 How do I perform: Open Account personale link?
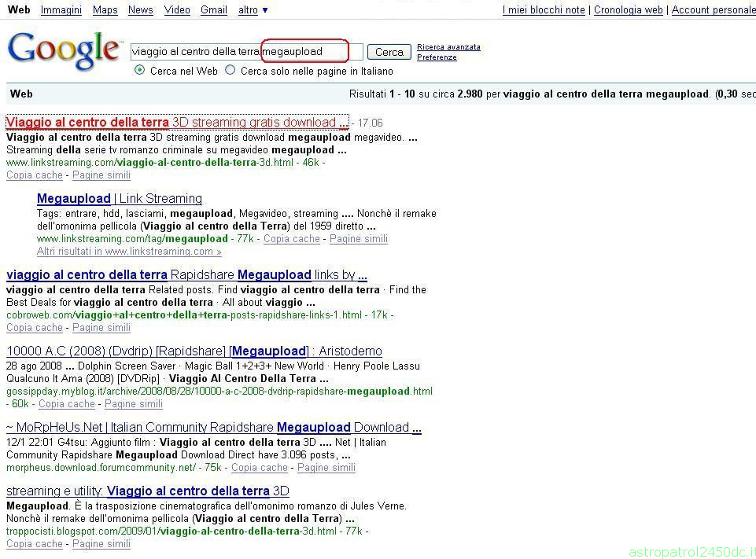click(x=714, y=9)
